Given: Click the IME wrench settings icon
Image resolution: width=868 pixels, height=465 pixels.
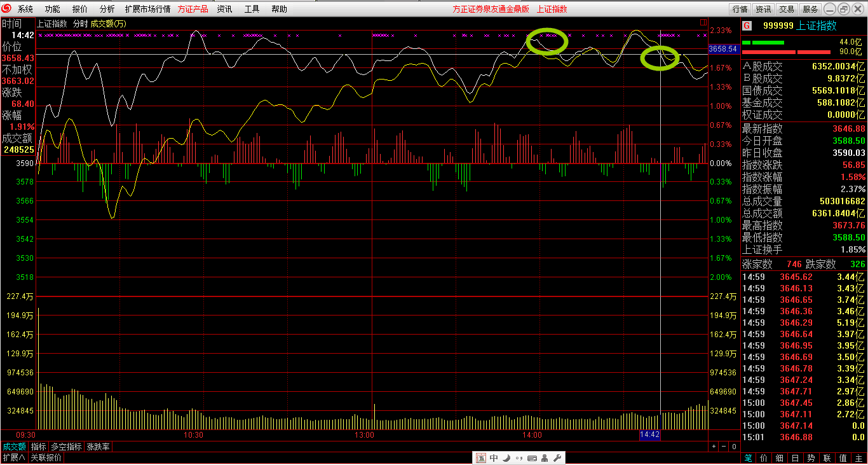Looking at the screenshot, I should click(557, 458).
